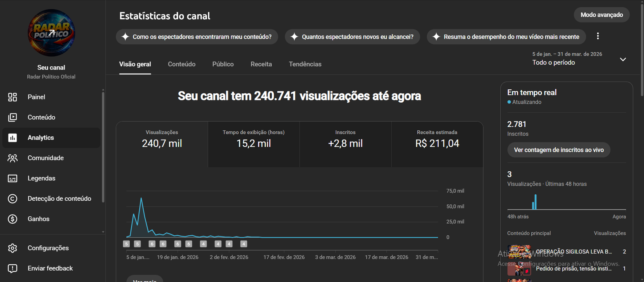Click the '17 de mar. de 2026' x-axis label

[x=386, y=257]
